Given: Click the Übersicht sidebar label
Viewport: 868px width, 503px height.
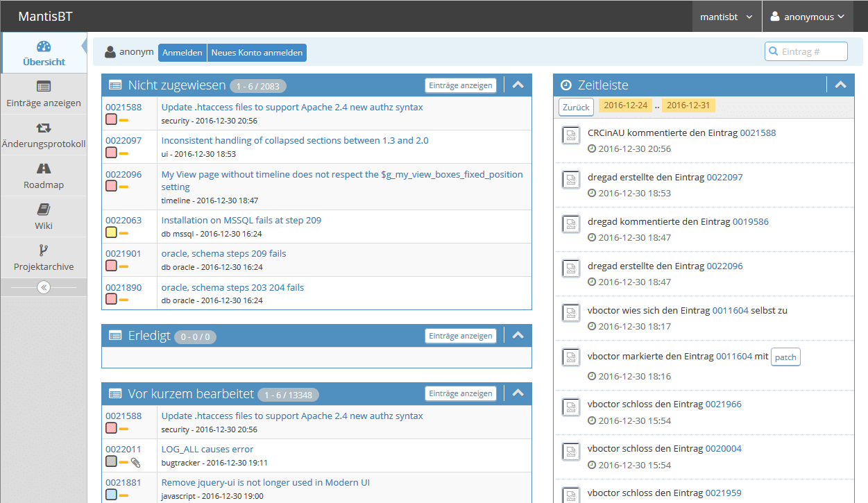Looking at the screenshot, I should [44, 62].
